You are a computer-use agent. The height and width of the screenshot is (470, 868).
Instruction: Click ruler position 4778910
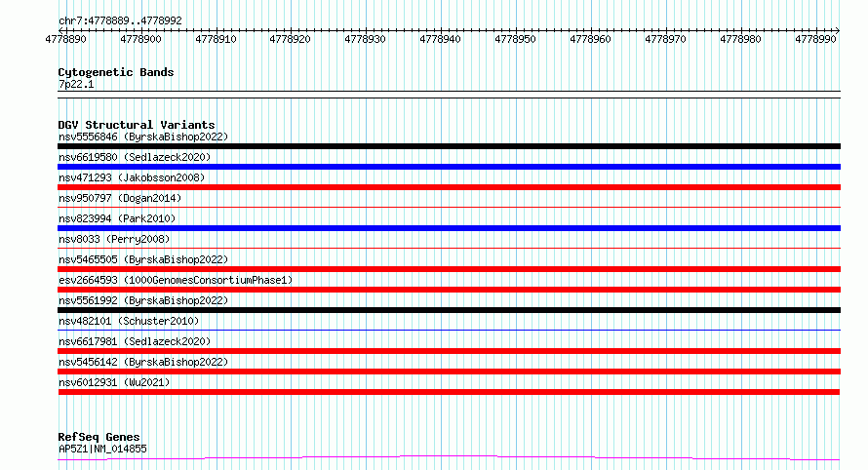tap(216, 39)
